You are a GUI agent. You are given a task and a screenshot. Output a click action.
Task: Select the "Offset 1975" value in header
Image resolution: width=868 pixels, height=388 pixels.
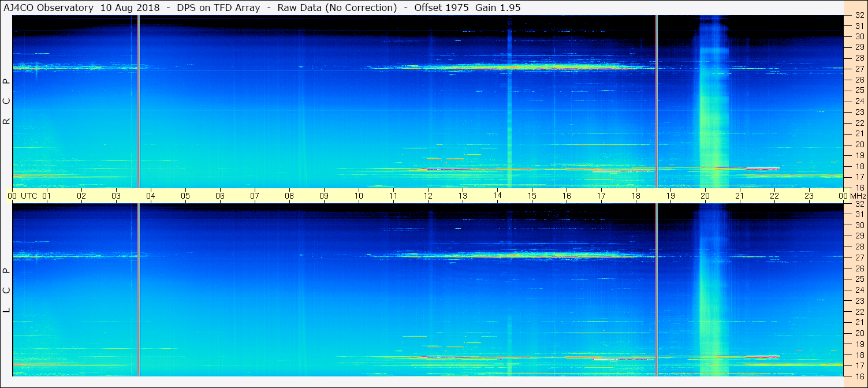click(x=441, y=8)
